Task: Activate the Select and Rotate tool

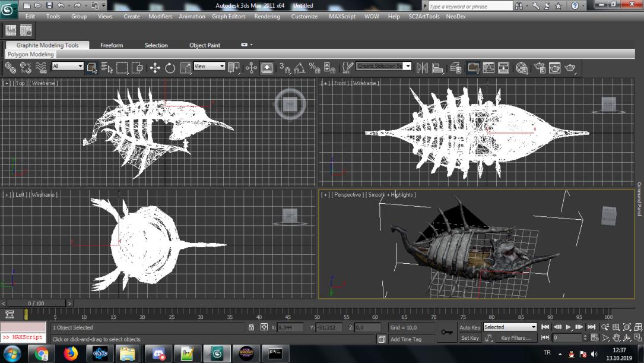Action: tap(170, 68)
